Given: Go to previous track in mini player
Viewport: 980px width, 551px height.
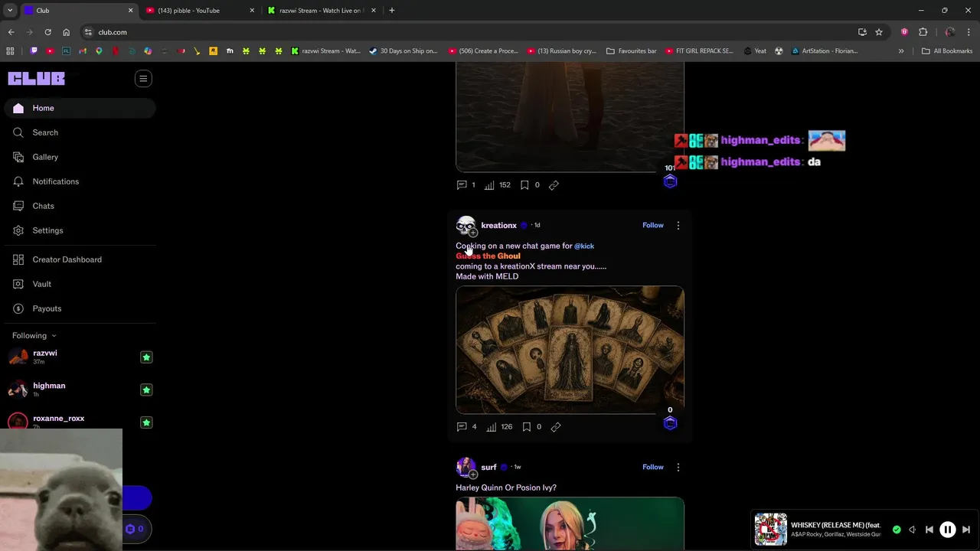Looking at the screenshot, I should point(929,530).
